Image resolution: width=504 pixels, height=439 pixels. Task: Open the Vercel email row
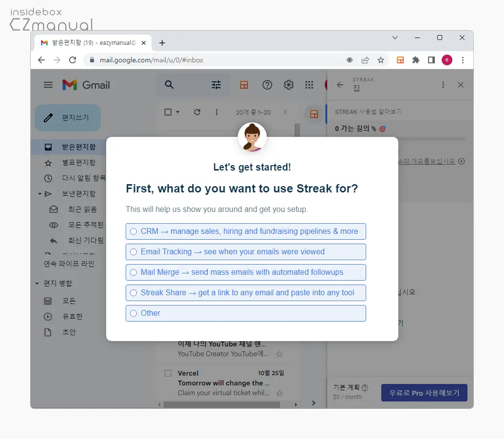224,382
